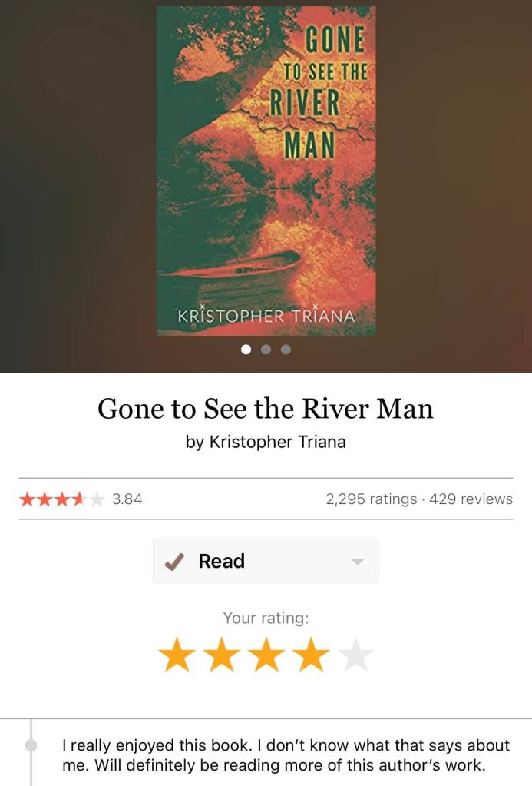Set your rating to three stars

pos(266,654)
